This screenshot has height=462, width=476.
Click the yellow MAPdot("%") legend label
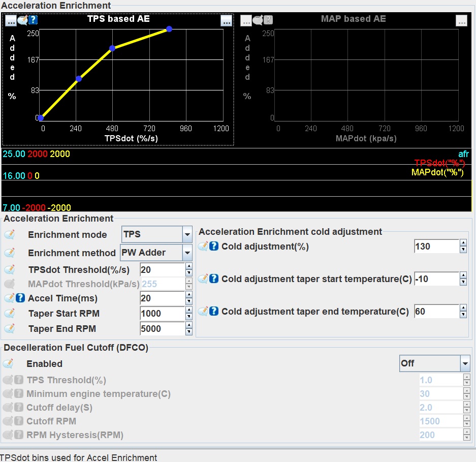click(x=437, y=172)
